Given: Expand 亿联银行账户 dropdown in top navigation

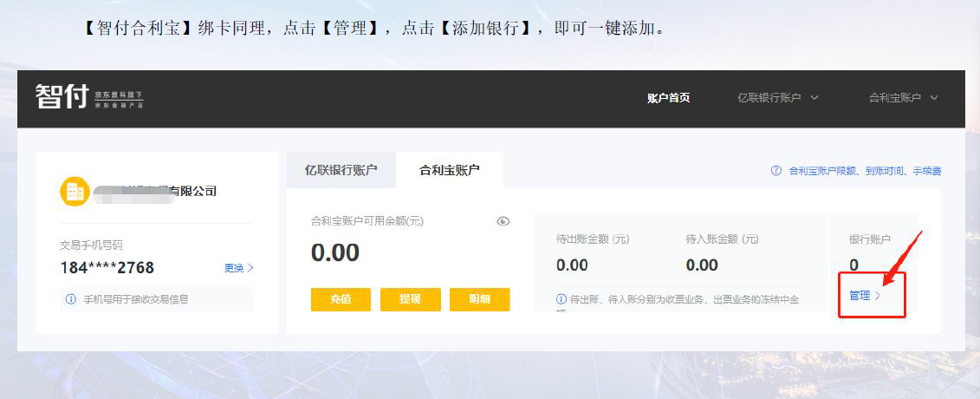Looking at the screenshot, I should click(777, 98).
